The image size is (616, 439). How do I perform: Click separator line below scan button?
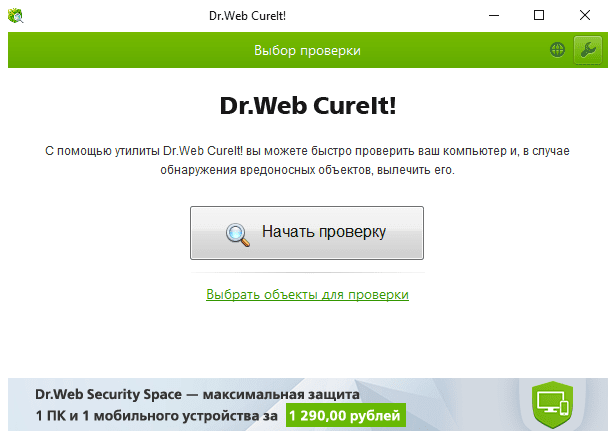click(307, 272)
